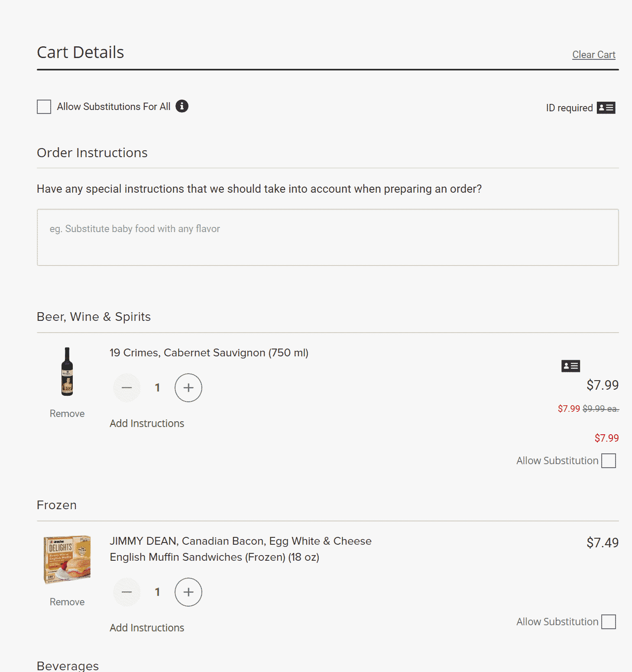The image size is (632, 672).
Task: Decrease Jimmy Dean sandwiches quantity with minus
Action: 127,592
